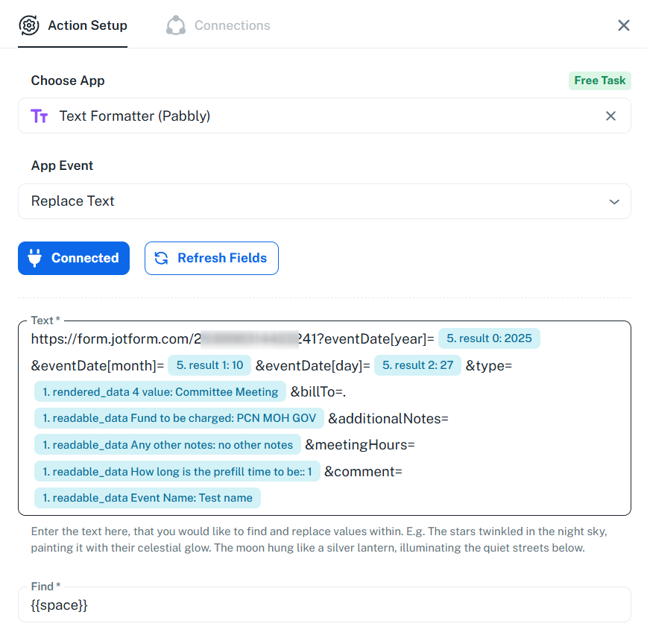Click the plug icon in Connected button
Screen dimensions: 647x644
click(x=34, y=258)
